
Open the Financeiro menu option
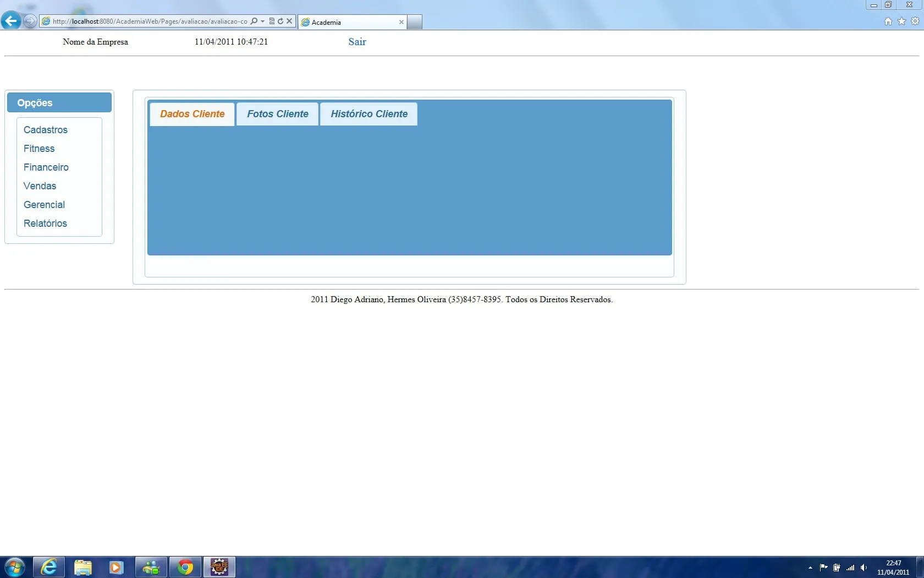46,167
